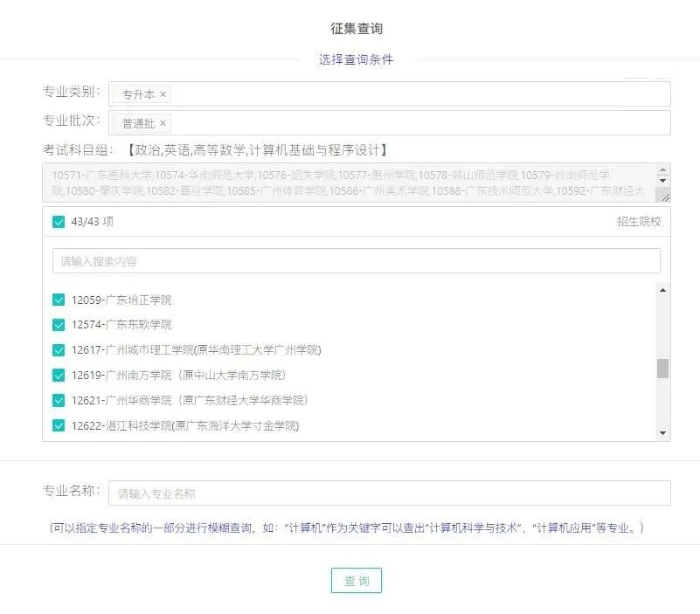The image size is (700, 614).
Task: Remove the 普通批 tag
Action: pos(163,123)
